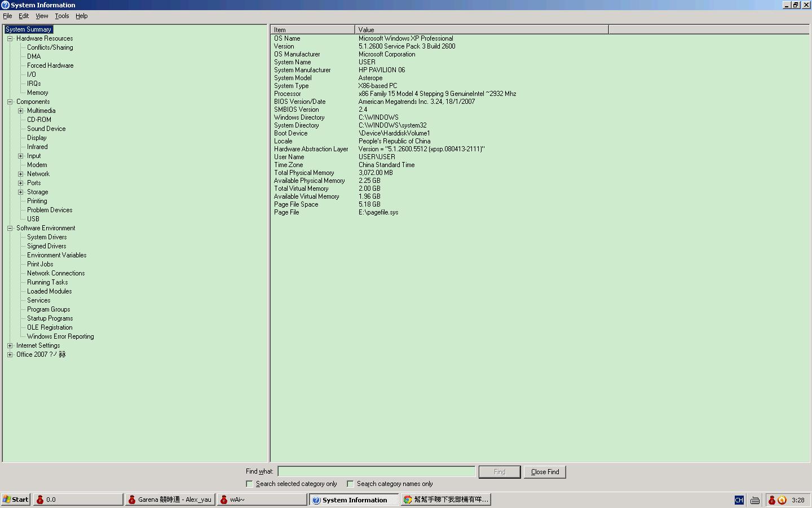Select Windows Error Reporting tree item
The height and width of the screenshot is (508, 812).
click(x=60, y=336)
